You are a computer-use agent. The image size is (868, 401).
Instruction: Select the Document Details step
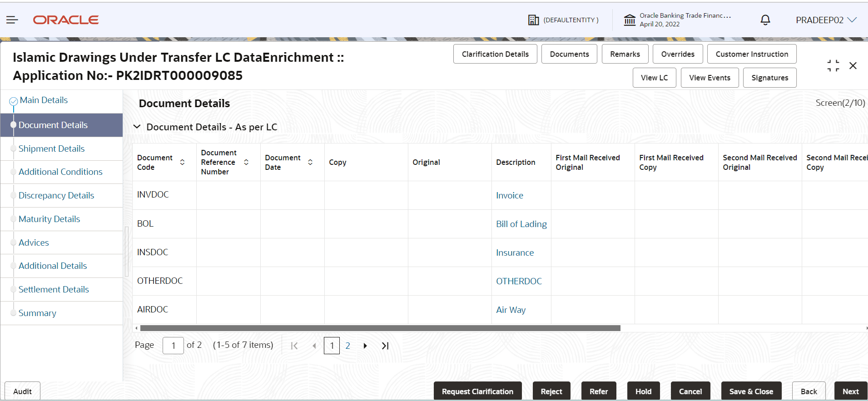coord(62,125)
